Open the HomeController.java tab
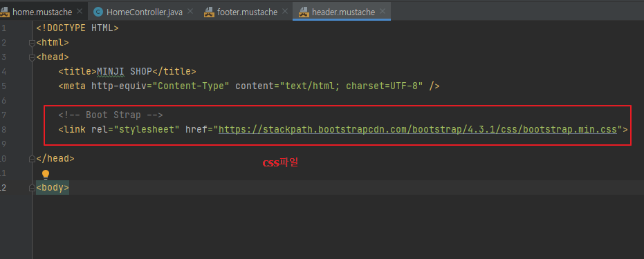This screenshot has height=259, width=644. 143,12
